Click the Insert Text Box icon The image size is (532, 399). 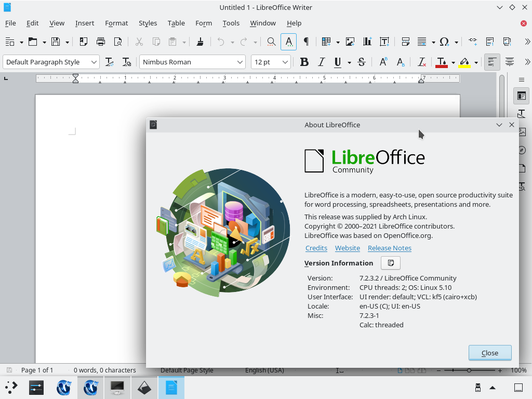pyautogui.click(x=384, y=42)
